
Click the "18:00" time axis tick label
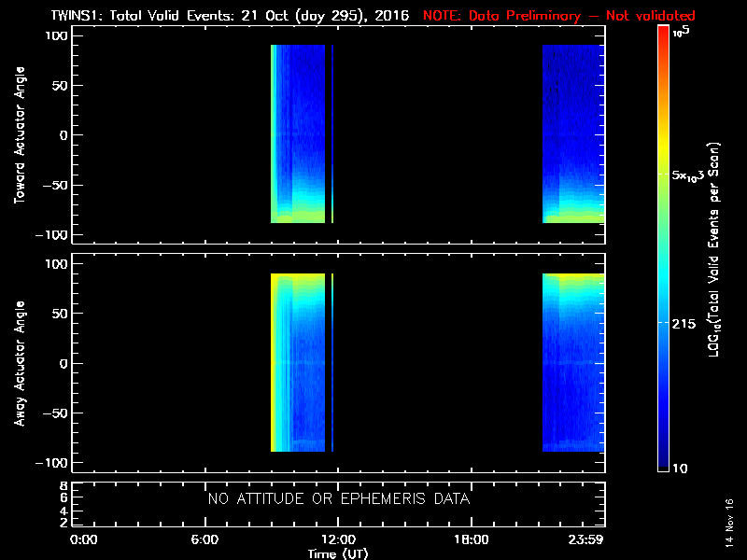(x=471, y=540)
